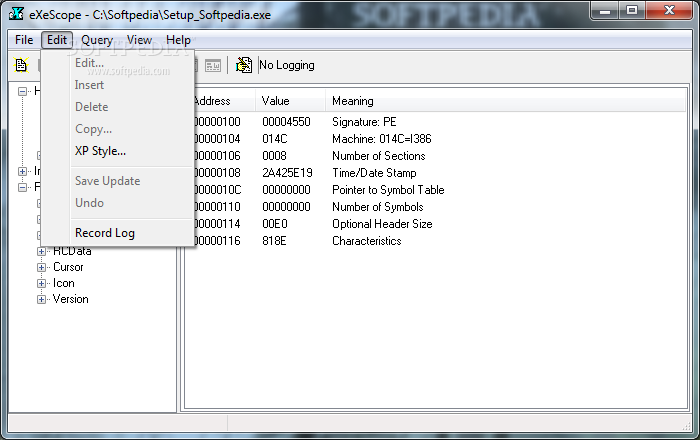Open the Help menu

(178, 40)
